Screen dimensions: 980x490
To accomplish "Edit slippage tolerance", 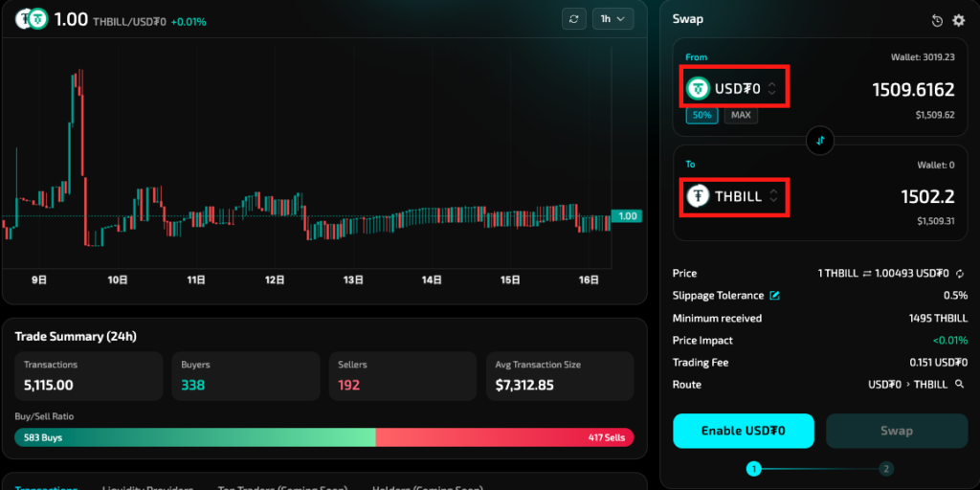I will (x=775, y=296).
